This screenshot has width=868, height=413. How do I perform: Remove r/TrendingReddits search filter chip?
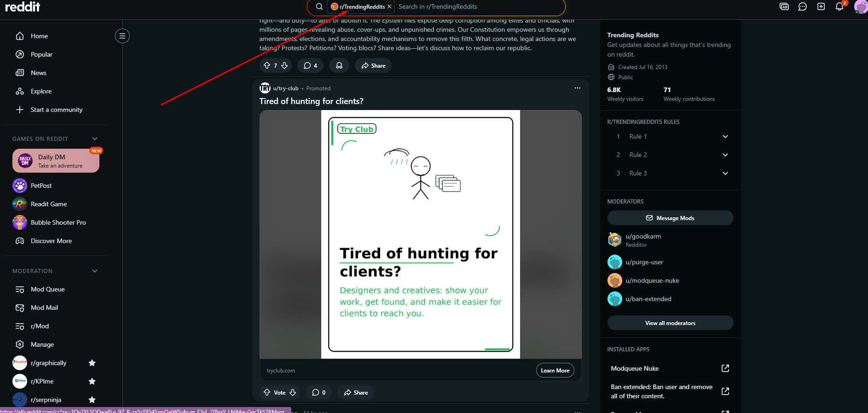tap(389, 6)
